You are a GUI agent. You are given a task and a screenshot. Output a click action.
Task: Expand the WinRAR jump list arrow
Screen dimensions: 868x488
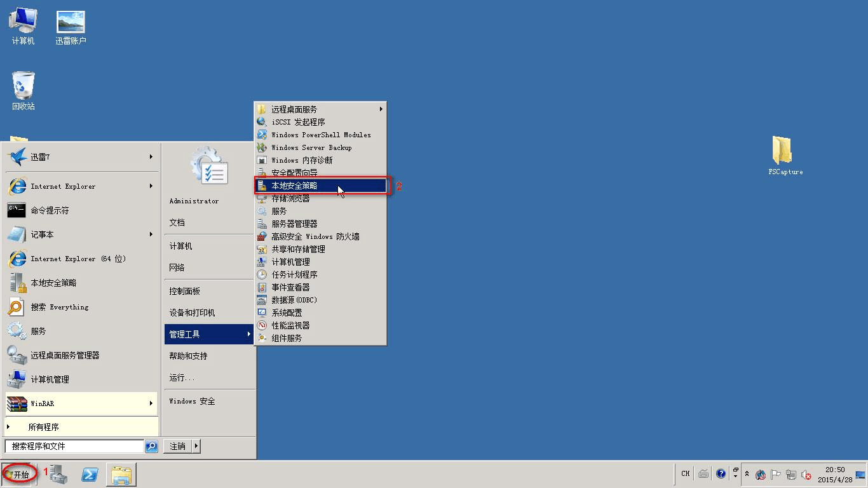(151, 403)
